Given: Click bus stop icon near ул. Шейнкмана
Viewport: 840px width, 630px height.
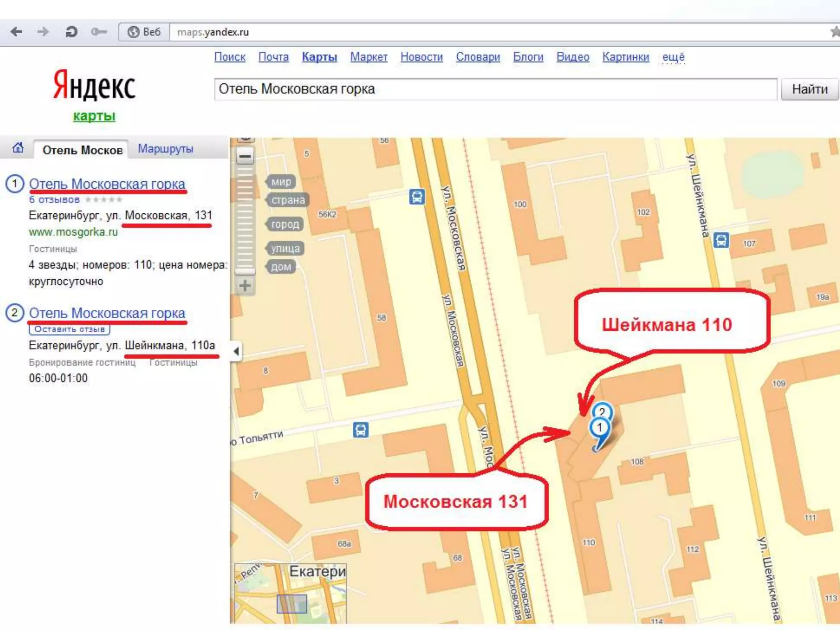Looking at the screenshot, I should 721,240.
